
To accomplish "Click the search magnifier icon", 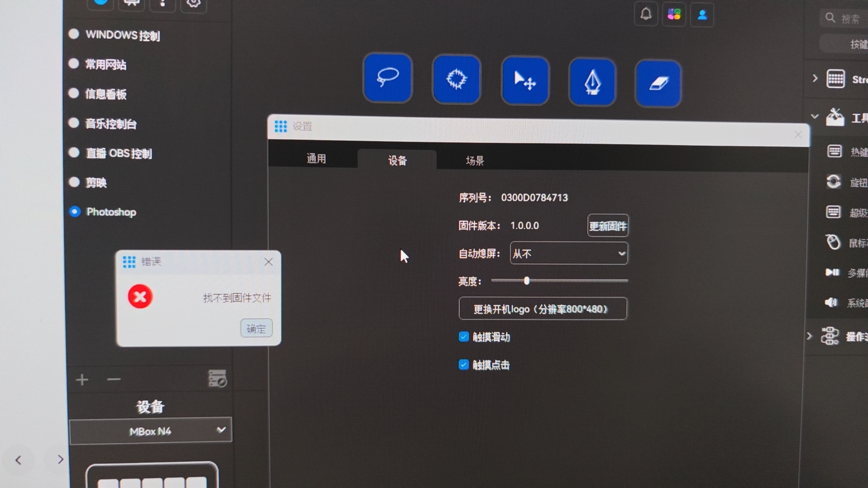I will tap(830, 18).
